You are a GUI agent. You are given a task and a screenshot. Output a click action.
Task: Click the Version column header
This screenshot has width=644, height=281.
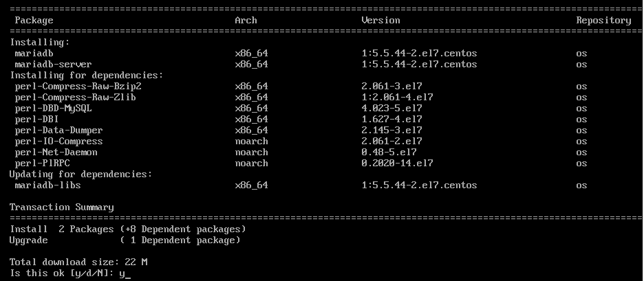coord(380,21)
